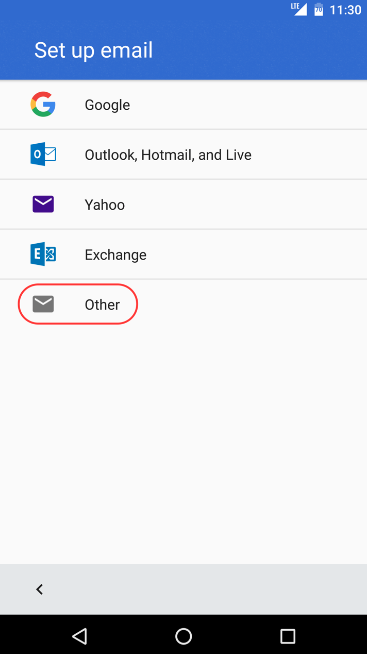Tap the Outlook envelope icon
Image resolution: width=367 pixels, height=654 pixels.
coord(43,154)
